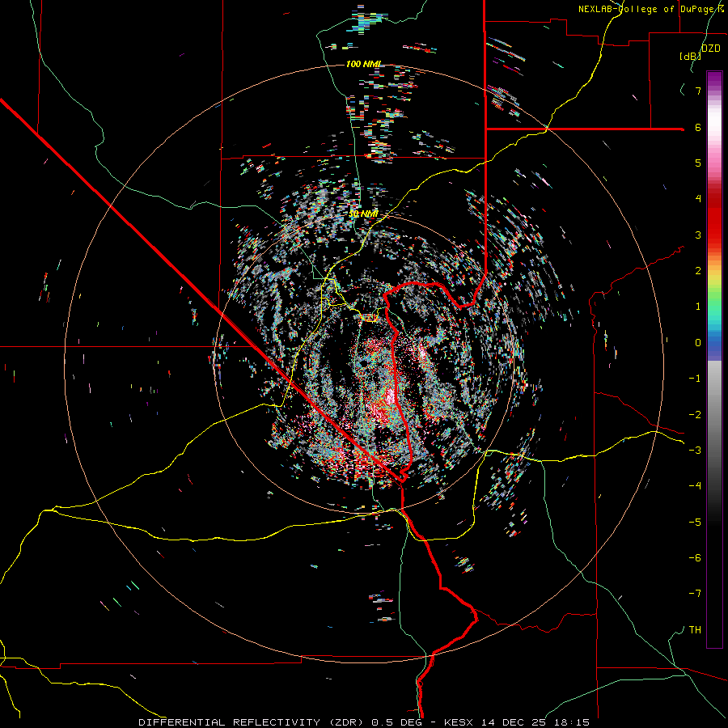This screenshot has width=728, height=728.
Task: Click the 50 NMI range ring label
Action: 363,214
